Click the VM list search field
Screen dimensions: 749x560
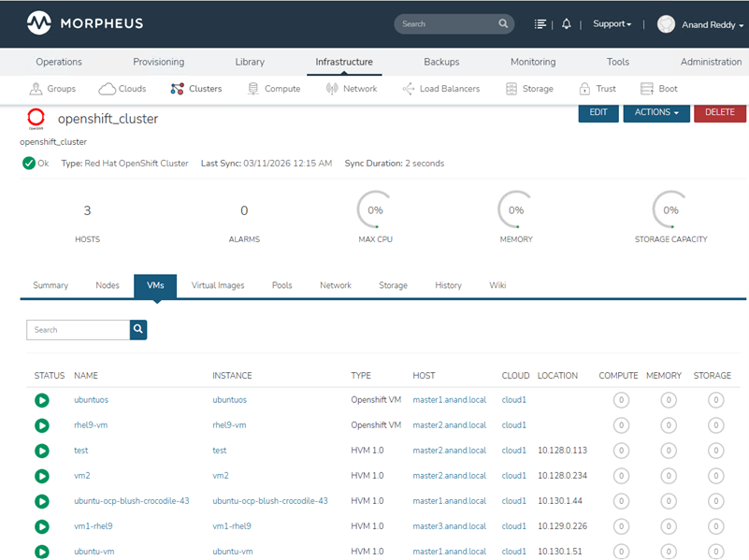pos(78,329)
